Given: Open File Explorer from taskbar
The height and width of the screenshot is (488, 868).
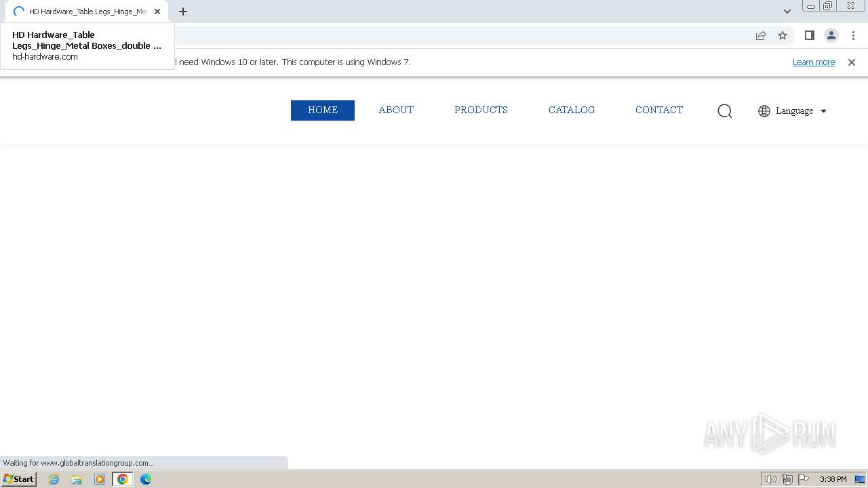Looking at the screenshot, I should 77,479.
